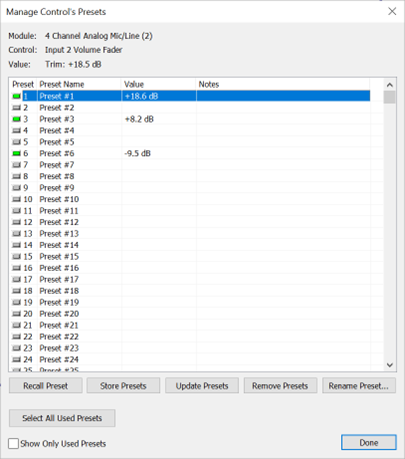This screenshot has height=459, width=405.
Task: Click the scroll down arrow of preset list
Action: pos(389,365)
